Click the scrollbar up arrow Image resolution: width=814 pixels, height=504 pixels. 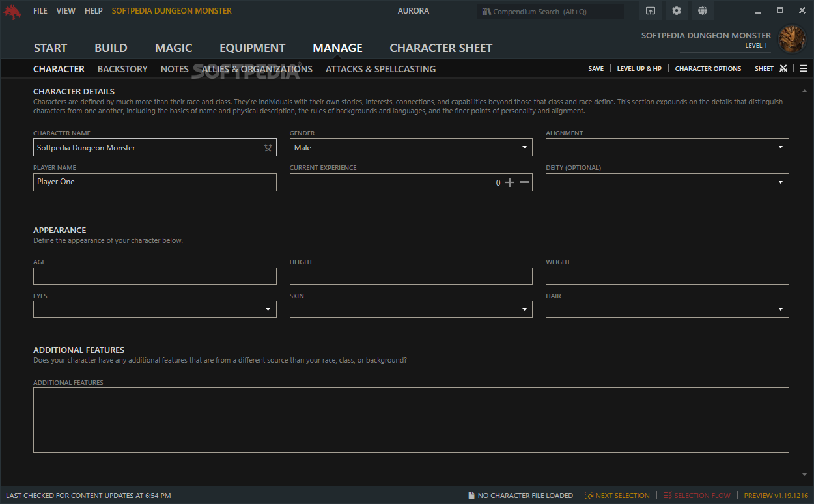[805, 91]
